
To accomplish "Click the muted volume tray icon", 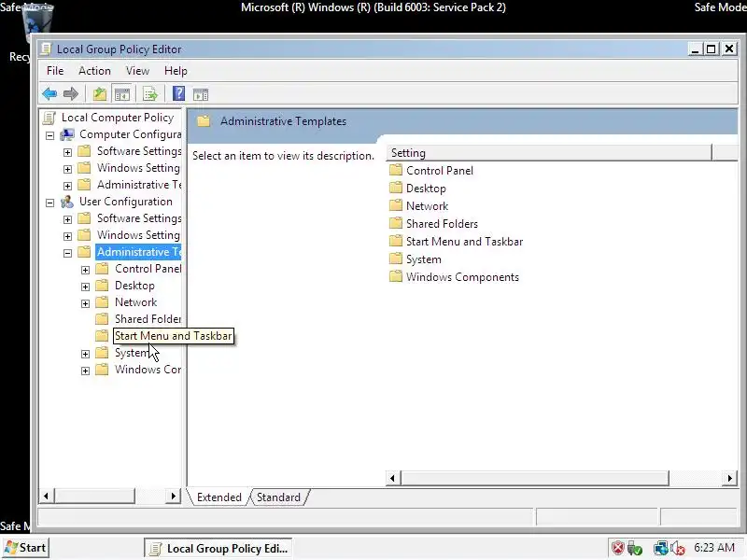I will coord(678,548).
